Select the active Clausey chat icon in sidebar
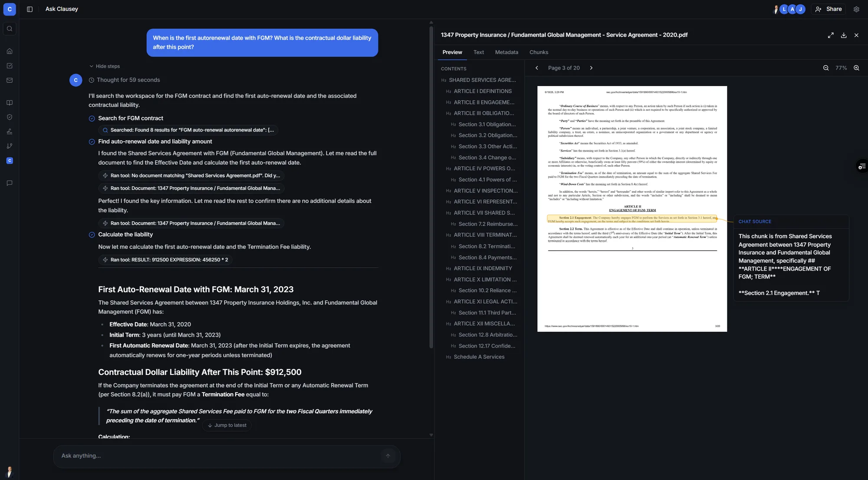868x480 pixels. pyautogui.click(x=10, y=161)
